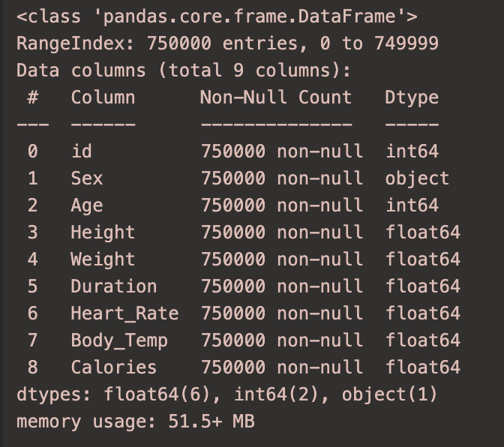Click the 'dtypes: float64(6), int64(2), object(1)' line
The width and height of the screenshot is (504, 447).
(x=227, y=394)
